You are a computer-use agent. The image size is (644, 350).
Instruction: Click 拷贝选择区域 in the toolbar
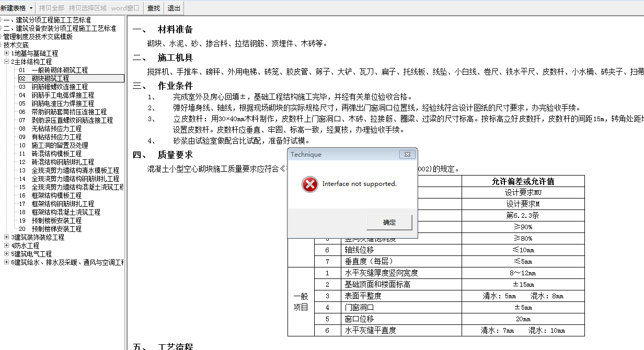(x=87, y=8)
